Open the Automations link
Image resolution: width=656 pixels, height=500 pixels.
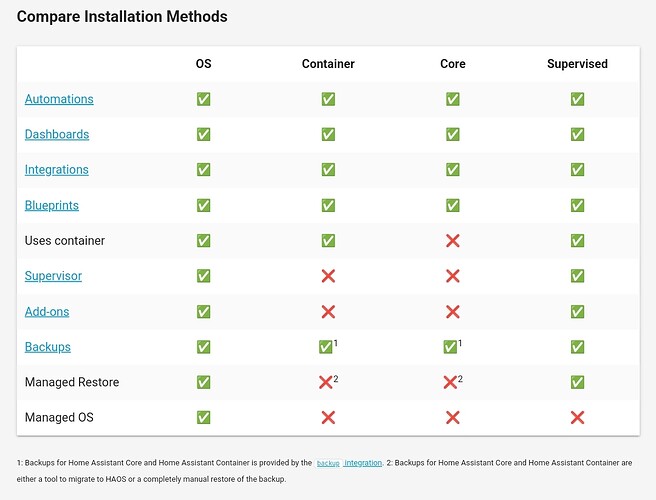(x=59, y=99)
